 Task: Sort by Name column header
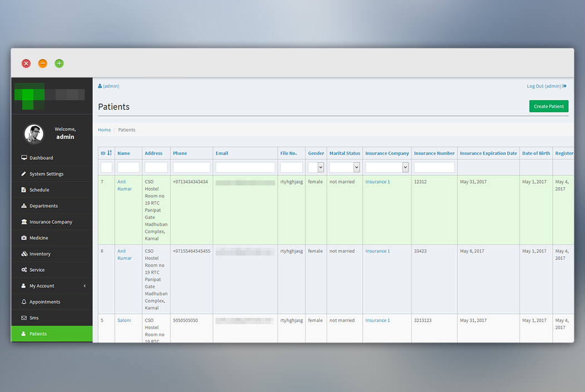point(124,153)
